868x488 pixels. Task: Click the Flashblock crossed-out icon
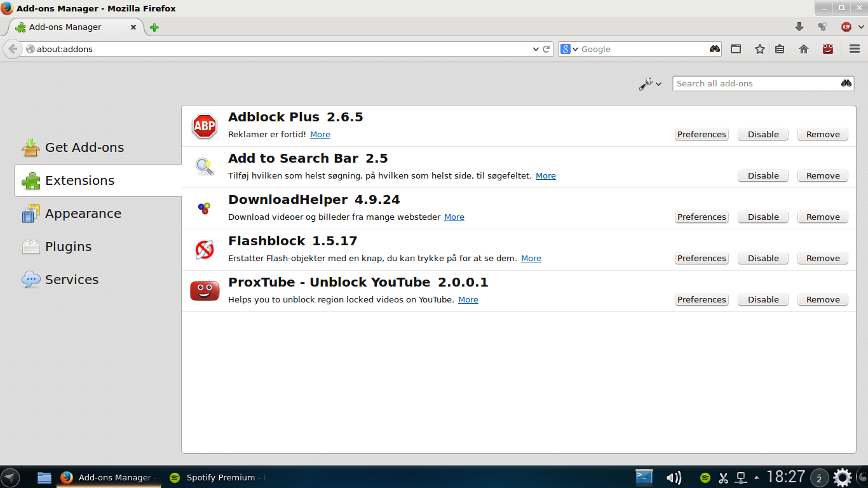(x=205, y=250)
